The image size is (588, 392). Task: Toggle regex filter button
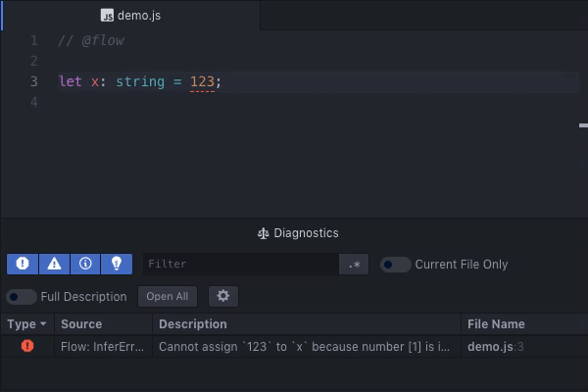point(354,264)
